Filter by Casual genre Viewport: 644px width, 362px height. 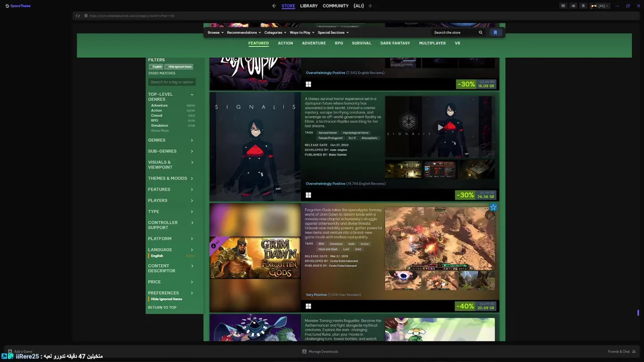(x=156, y=116)
